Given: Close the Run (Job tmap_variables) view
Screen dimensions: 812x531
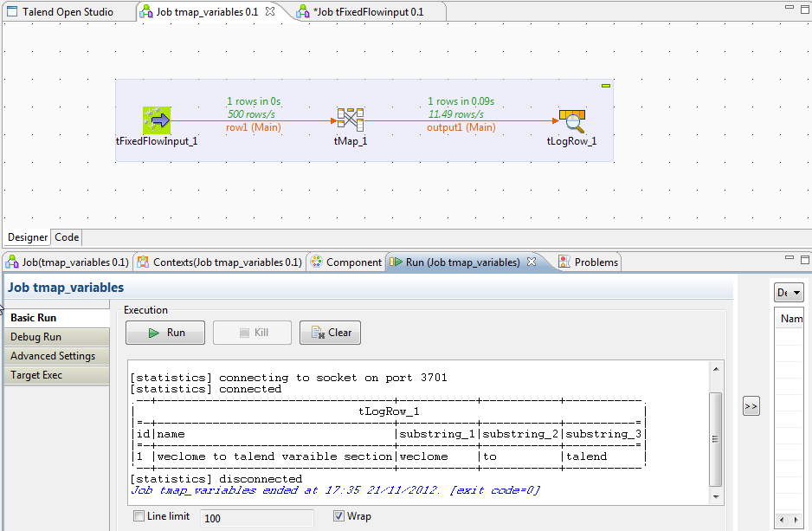Looking at the screenshot, I should point(532,262).
